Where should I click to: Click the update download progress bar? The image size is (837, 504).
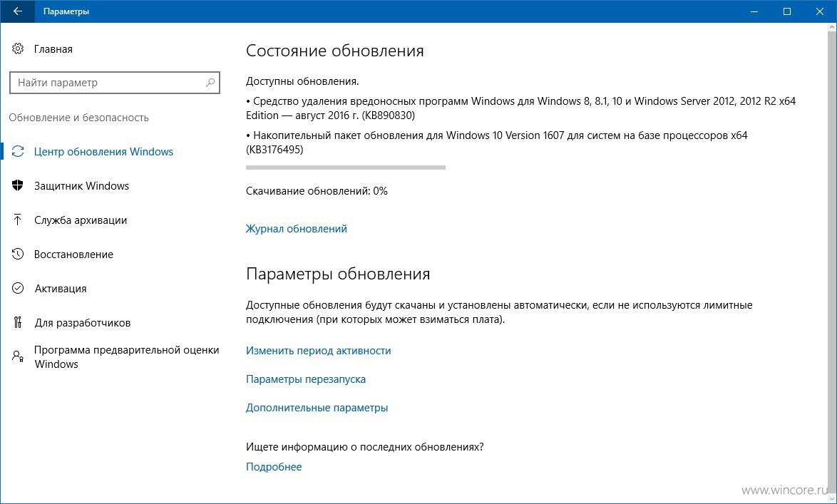(345, 168)
